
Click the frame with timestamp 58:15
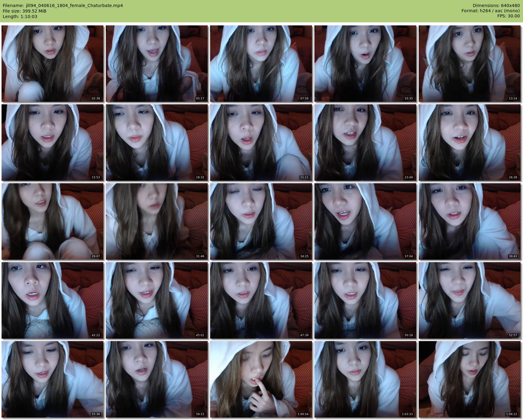pos(157,379)
